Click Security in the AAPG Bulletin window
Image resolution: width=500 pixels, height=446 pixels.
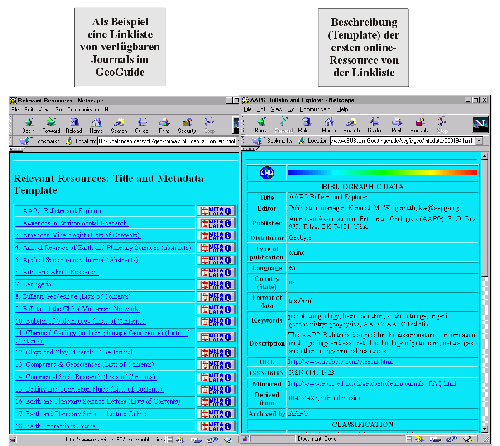420,125
